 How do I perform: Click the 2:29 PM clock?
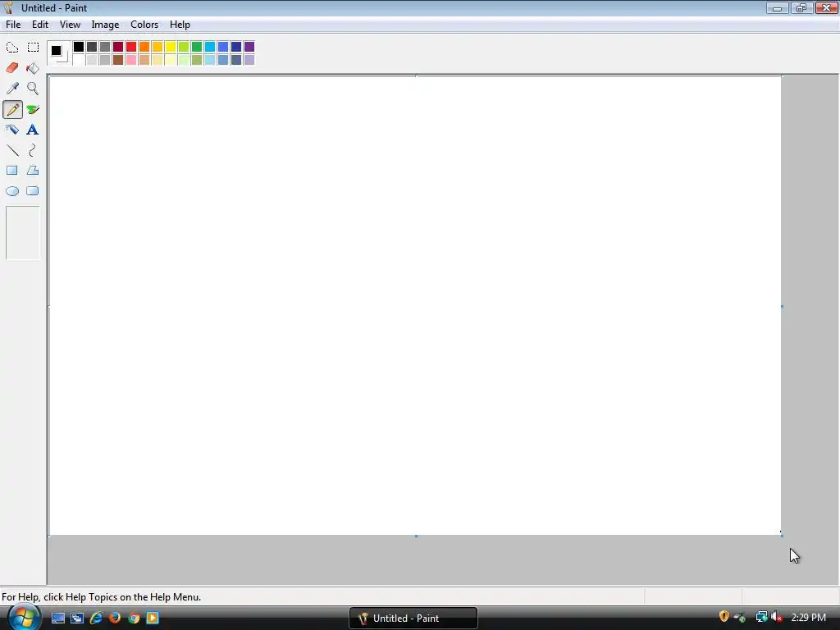pos(808,618)
